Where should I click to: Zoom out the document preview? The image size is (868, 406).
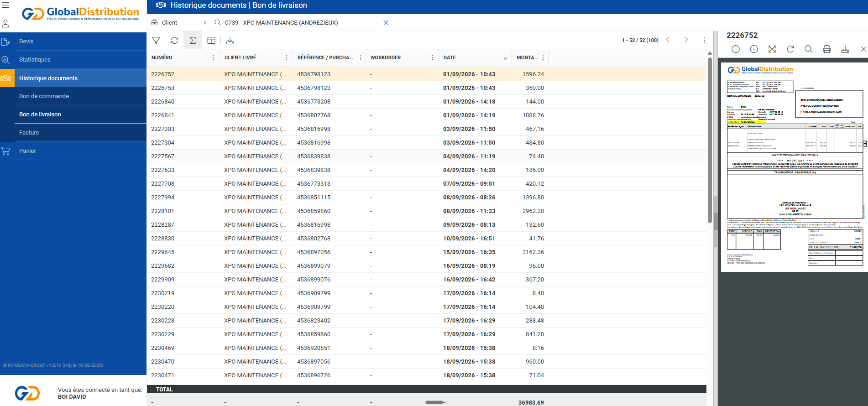click(x=736, y=49)
